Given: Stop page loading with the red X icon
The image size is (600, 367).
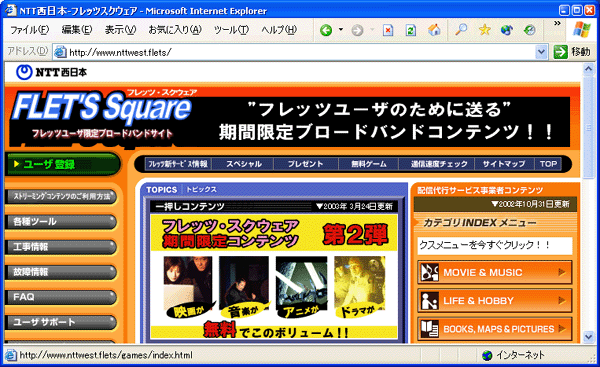Looking at the screenshot, I should (x=388, y=30).
